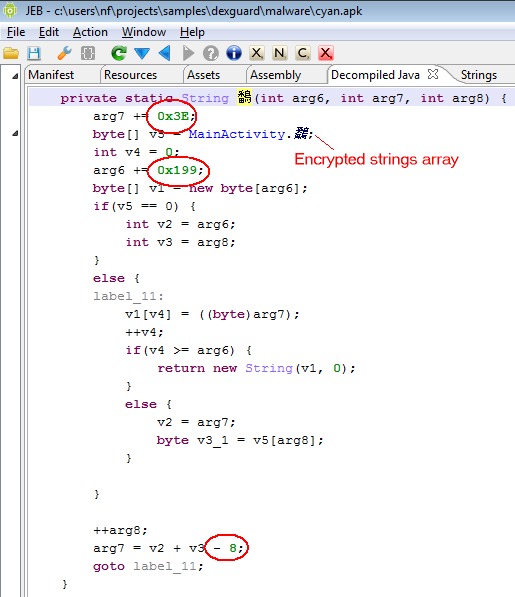Image resolution: width=515 pixels, height=597 pixels.
Task: Close the Decompiled Java tab
Action: point(433,74)
